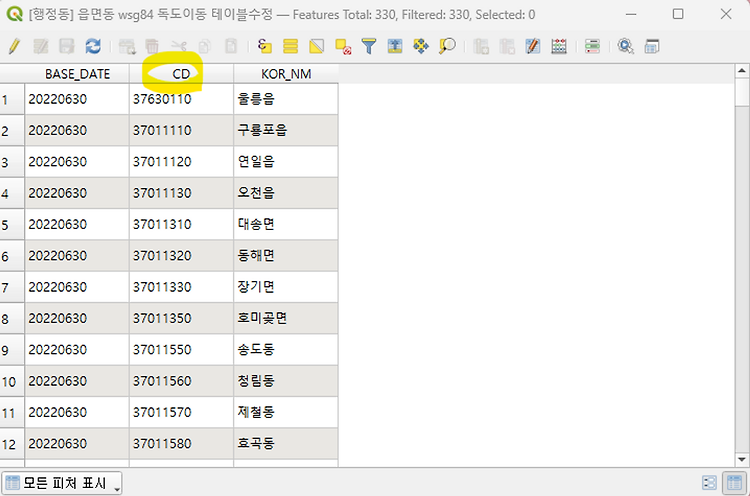Image resolution: width=750 pixels, height=496 pixels.
Task: Click the copy selected rows icon
Action: (205, 46)
